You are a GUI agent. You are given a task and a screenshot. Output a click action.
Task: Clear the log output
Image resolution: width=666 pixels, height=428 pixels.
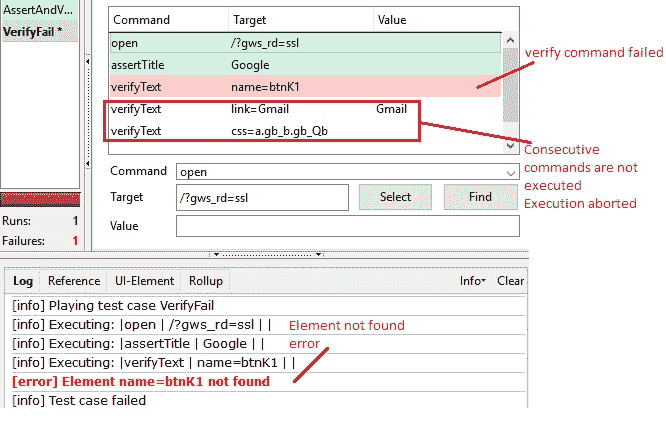511,281
